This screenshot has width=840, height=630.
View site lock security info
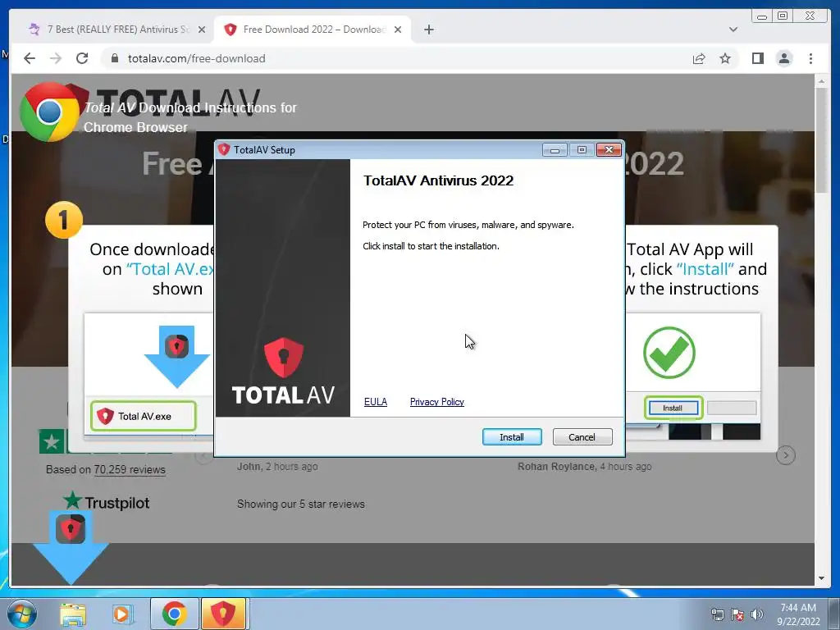tap(114, 58)
